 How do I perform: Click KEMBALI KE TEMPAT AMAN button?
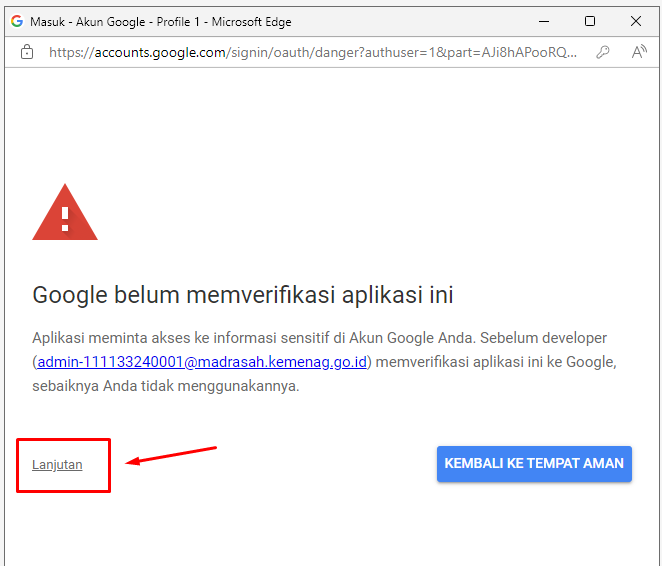(x=534, y=463)
